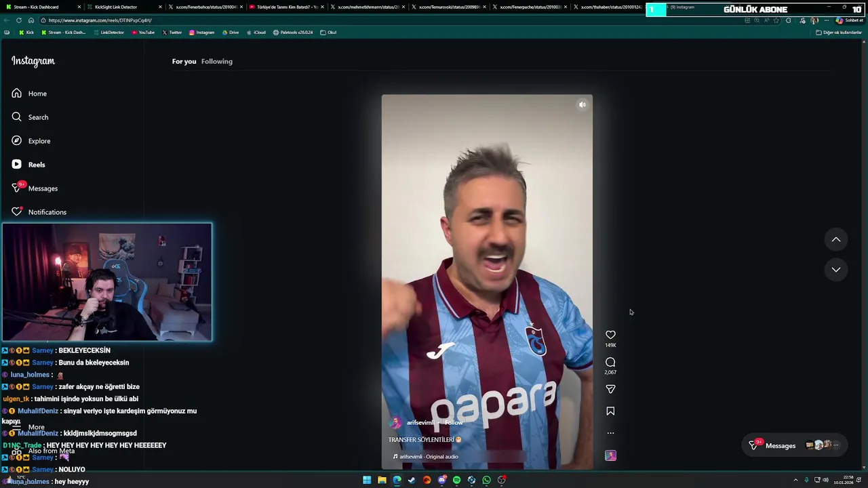Open the Sohbet et Copilot button
Image resolution: width=868 pixels, height=488 pixels.
[848, 20]
